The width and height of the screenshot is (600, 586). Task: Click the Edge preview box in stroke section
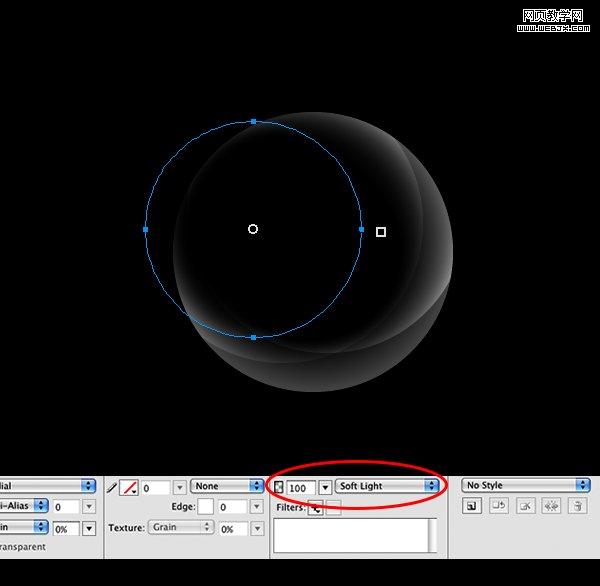tap(206, 507)
